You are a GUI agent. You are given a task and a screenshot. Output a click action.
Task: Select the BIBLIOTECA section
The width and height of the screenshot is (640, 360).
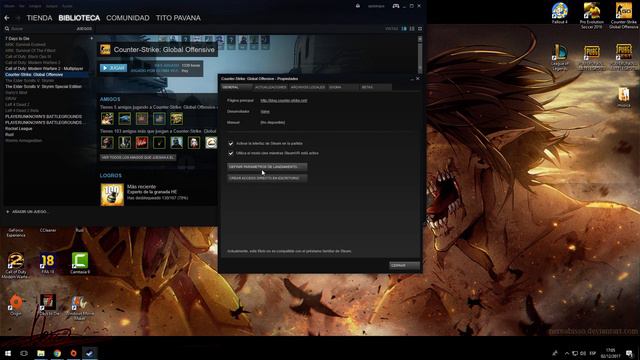(79, 18)
